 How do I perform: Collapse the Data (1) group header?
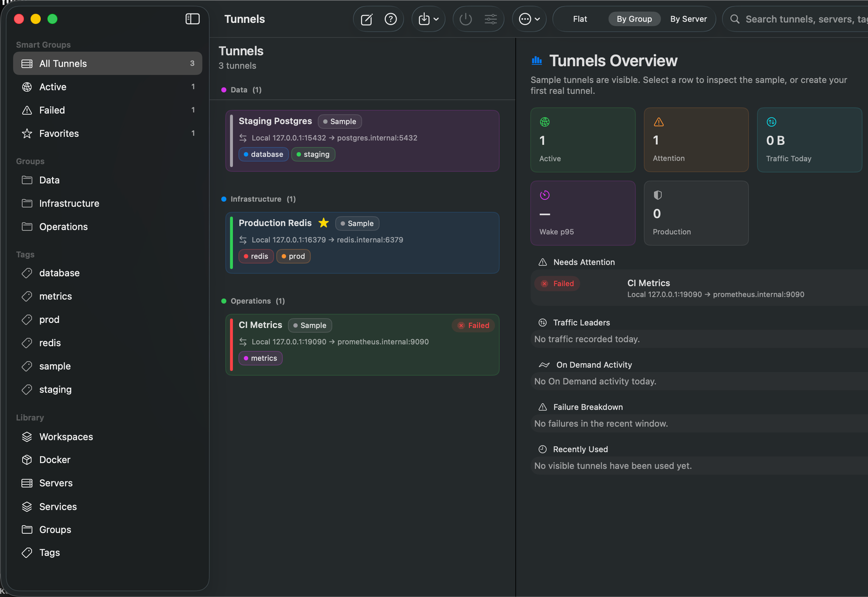[241, 90]
